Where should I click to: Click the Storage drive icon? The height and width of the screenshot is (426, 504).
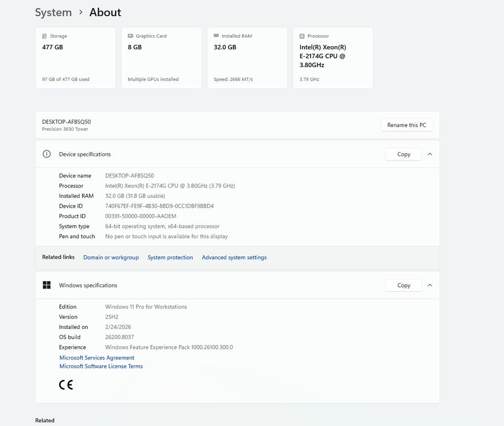coord(45,36)
